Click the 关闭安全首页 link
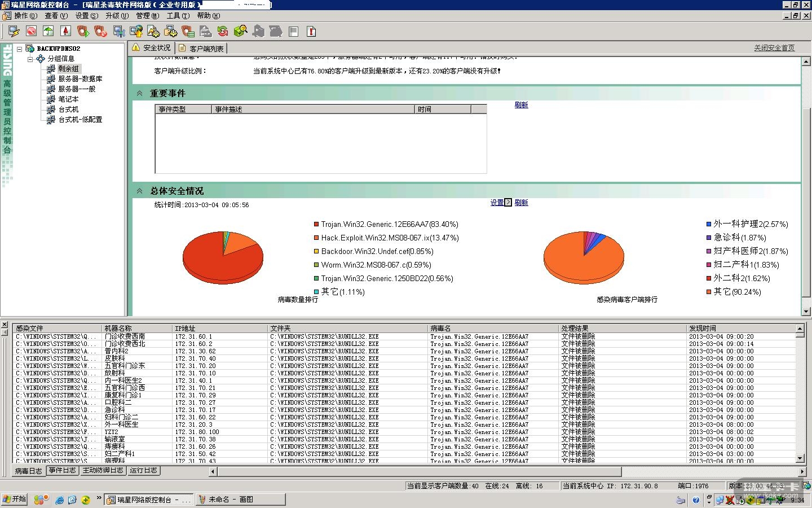Screen dimensions: 812x508 [x=774, y=48]
